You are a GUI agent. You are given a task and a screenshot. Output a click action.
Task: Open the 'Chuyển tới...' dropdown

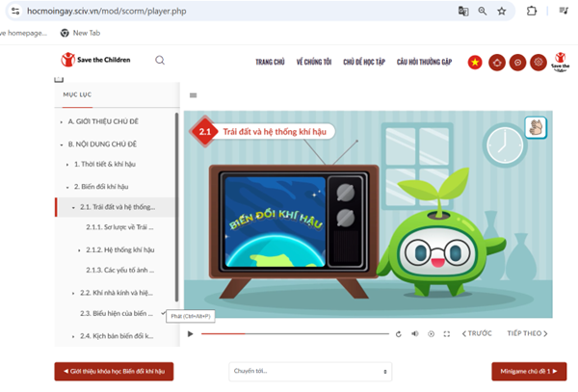[x=310, y=371]
